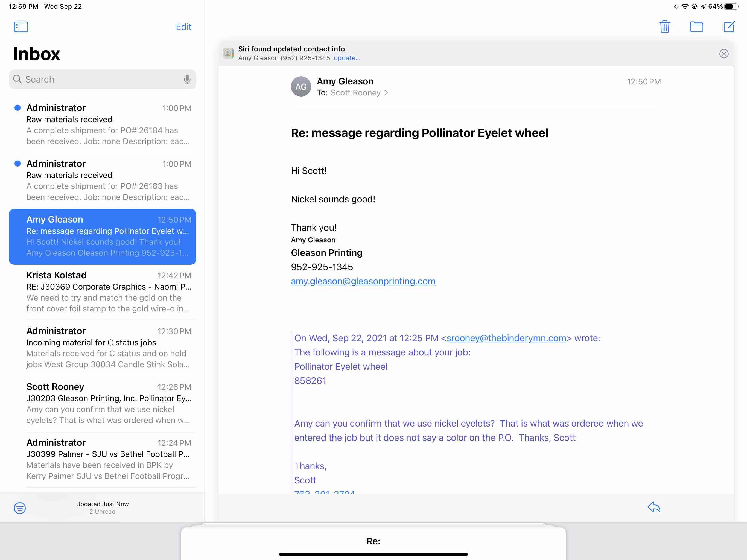Open the inbox filter icon
Image resolution: width=747 pixels, height=560 pixels.
(20, 508)
